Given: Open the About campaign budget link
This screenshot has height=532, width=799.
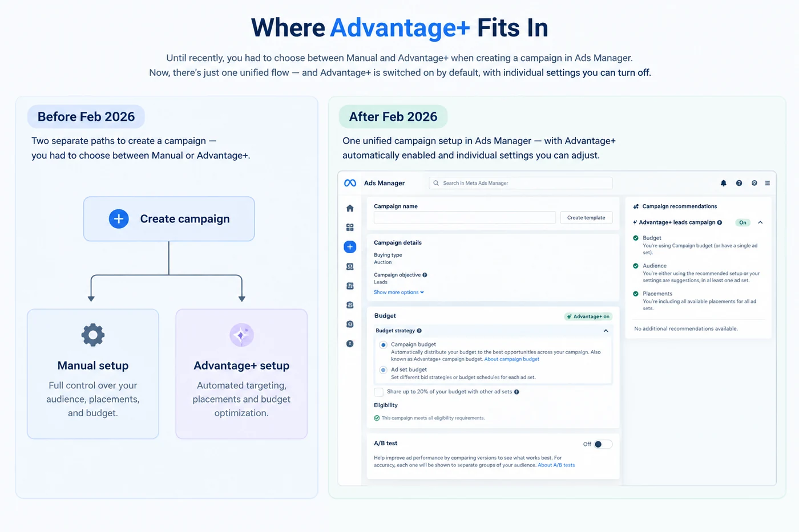Looking at the screenshot, I should 511,359.
